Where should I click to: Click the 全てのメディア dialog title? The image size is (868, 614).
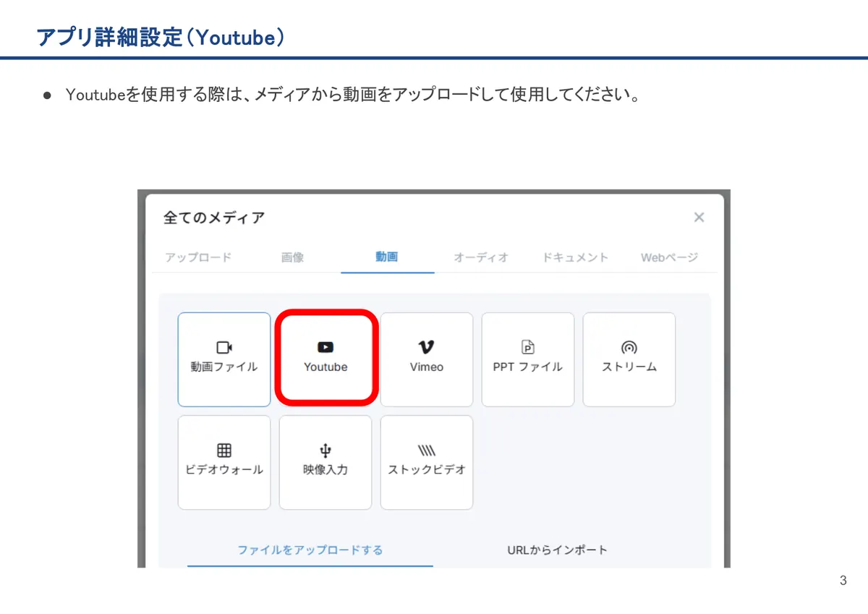point(214,217)
